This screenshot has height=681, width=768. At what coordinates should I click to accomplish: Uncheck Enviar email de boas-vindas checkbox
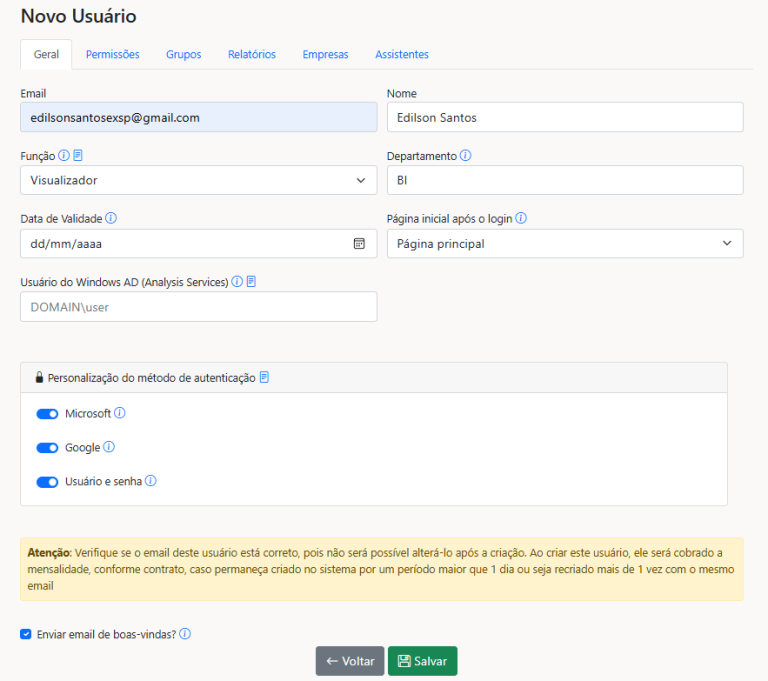tap(26, 634)
